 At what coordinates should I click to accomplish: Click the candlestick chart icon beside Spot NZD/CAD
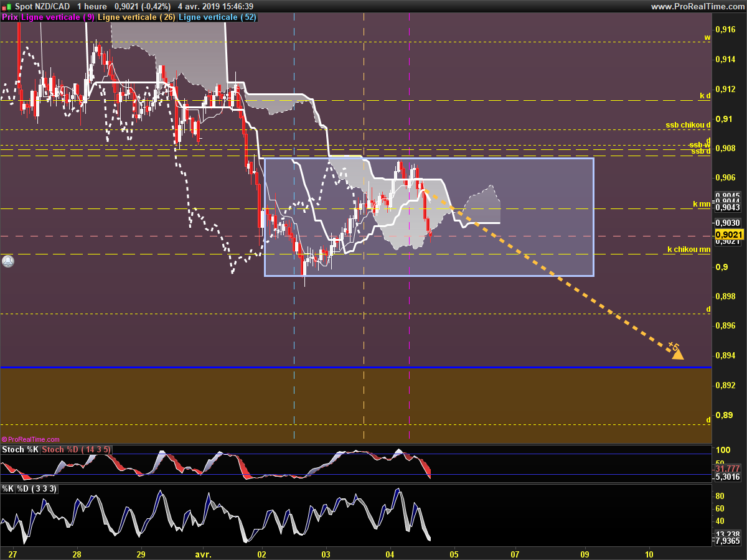[x=6, y=6]
